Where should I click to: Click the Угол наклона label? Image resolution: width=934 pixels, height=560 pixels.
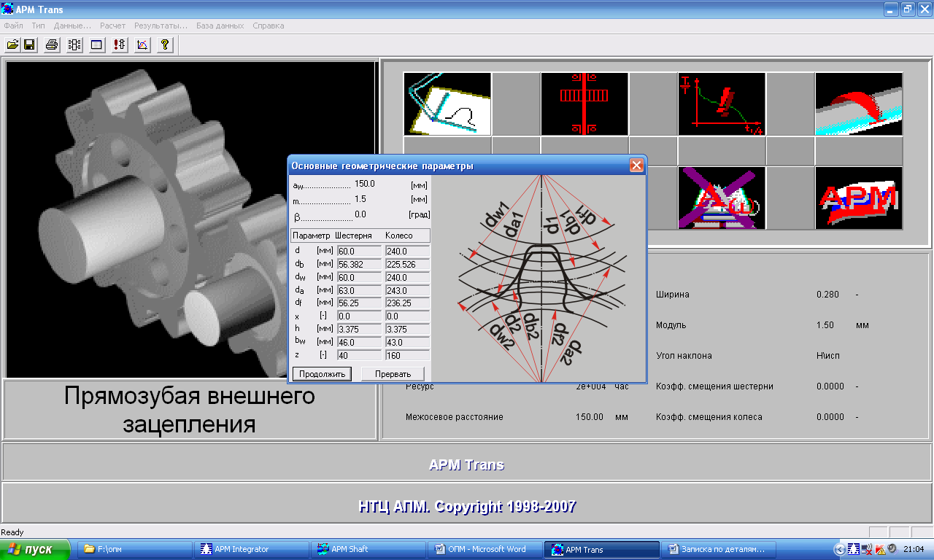(x=683, y=356)
